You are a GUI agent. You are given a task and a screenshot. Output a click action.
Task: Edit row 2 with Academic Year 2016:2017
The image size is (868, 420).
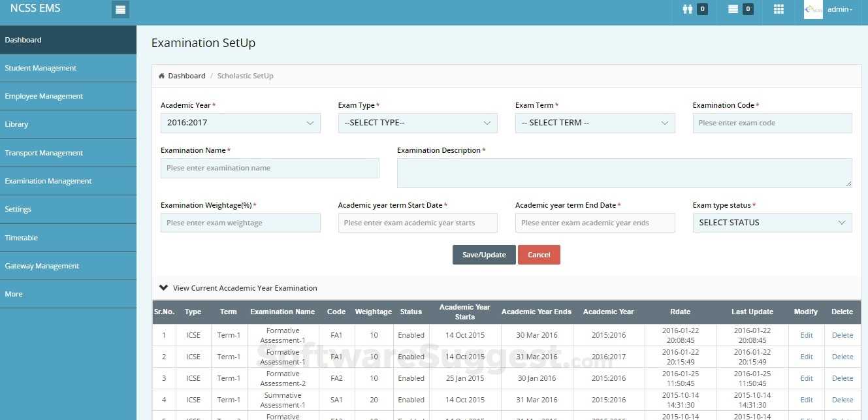point(807,357)
